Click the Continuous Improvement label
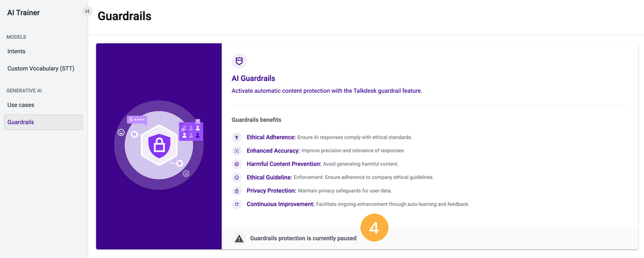 [280, 204]
